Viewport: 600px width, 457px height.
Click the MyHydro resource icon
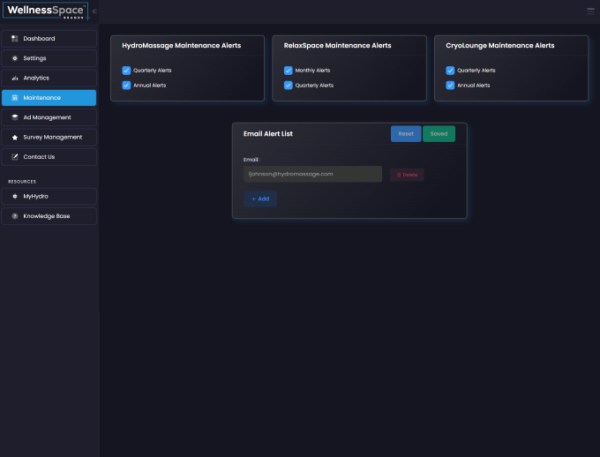click(14, 196)
